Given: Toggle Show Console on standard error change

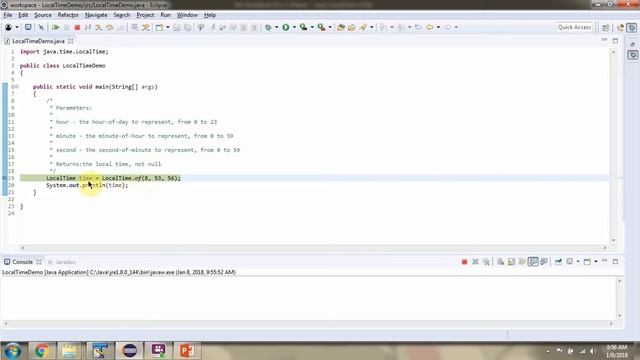Looking at the screenshot, I should (x=544, y=262).
